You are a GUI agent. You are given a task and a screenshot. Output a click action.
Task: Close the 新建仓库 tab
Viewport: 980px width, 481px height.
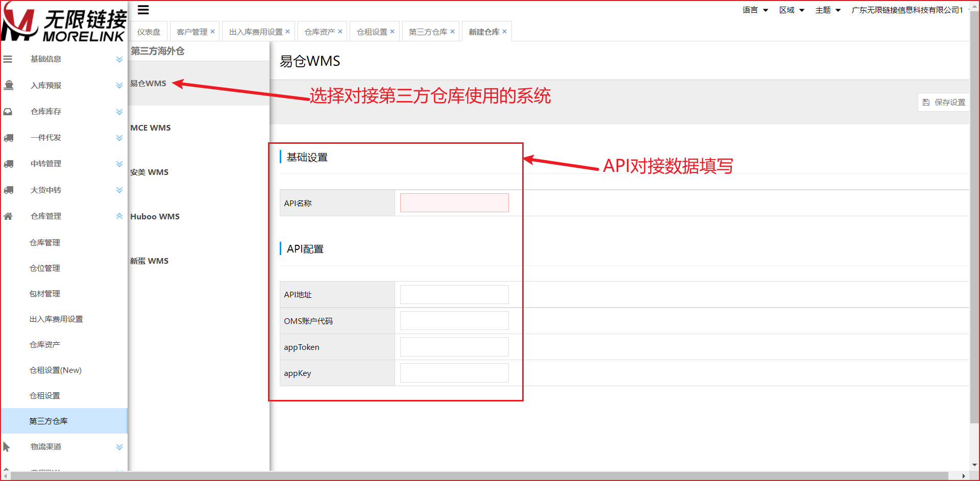505,32
